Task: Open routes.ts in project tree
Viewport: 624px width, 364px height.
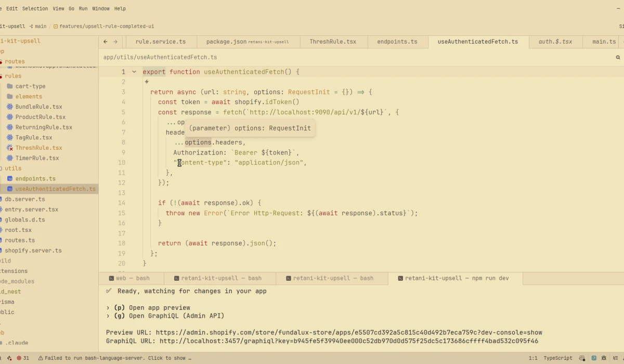Action: 20,240
